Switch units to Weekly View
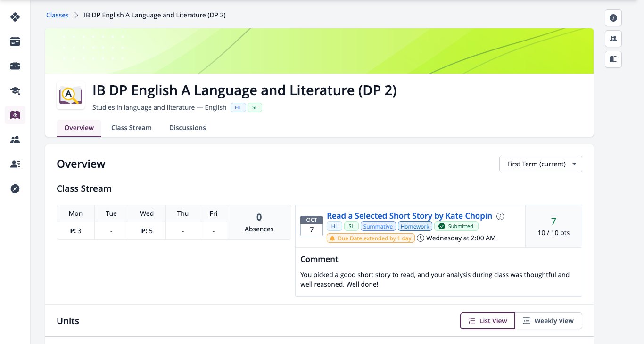644x344 pixels. (548, 321)
